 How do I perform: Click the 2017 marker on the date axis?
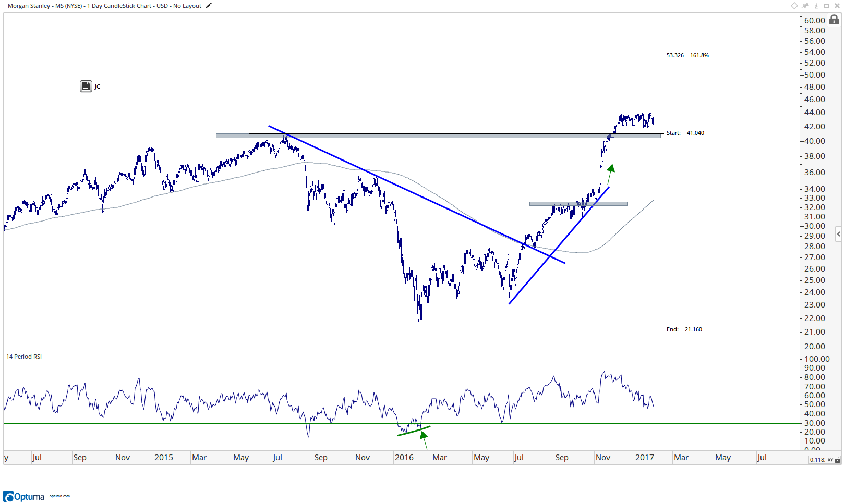coord(644,458)
